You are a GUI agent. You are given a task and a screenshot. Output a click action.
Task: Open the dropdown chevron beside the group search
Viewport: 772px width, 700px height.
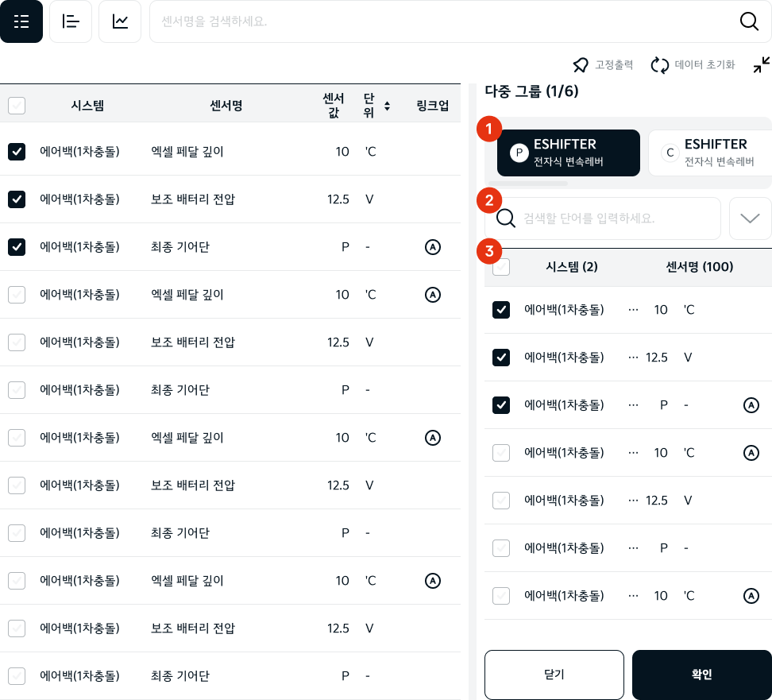coord(750,219)
